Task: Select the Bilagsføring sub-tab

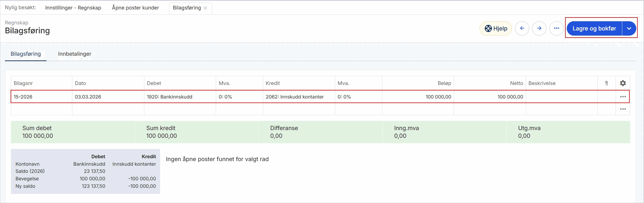Action: click(26, 54)
